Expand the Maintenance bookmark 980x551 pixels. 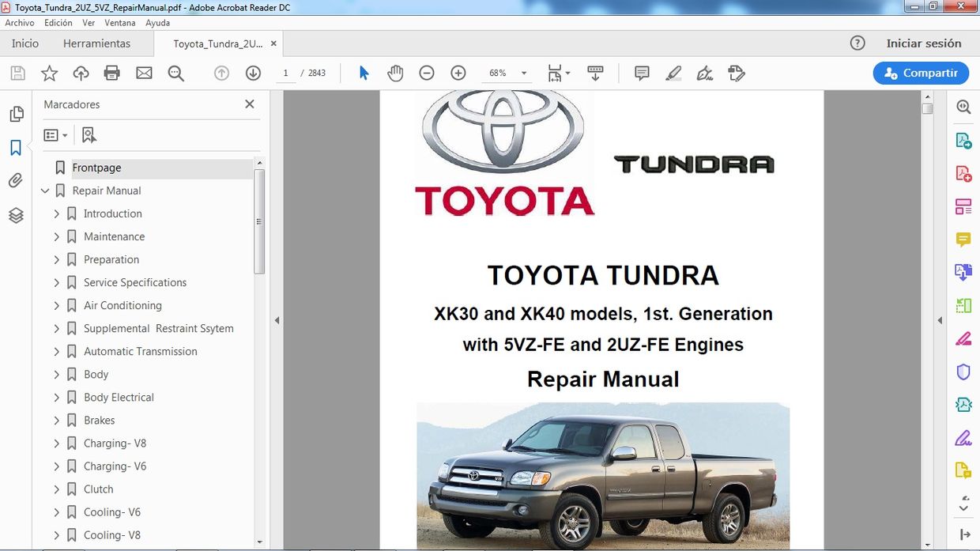[x=56, y=236]
